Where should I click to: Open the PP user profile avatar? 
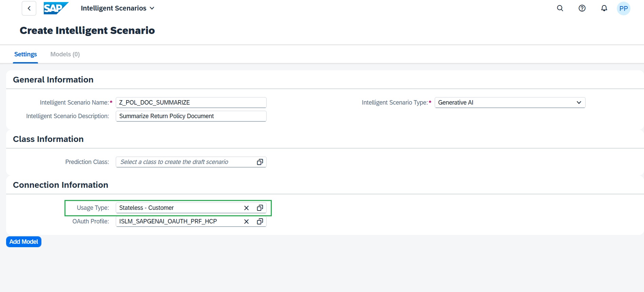624,8
